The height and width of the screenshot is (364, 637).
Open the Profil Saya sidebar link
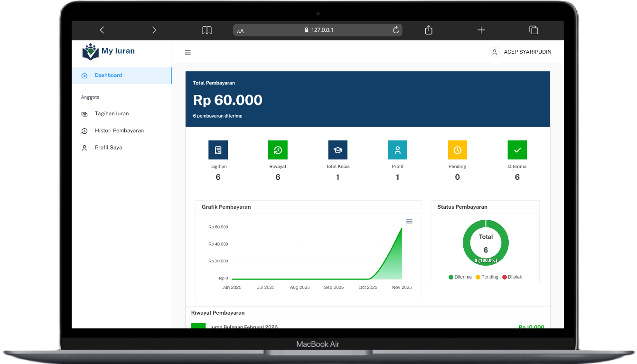pos(108,148)
